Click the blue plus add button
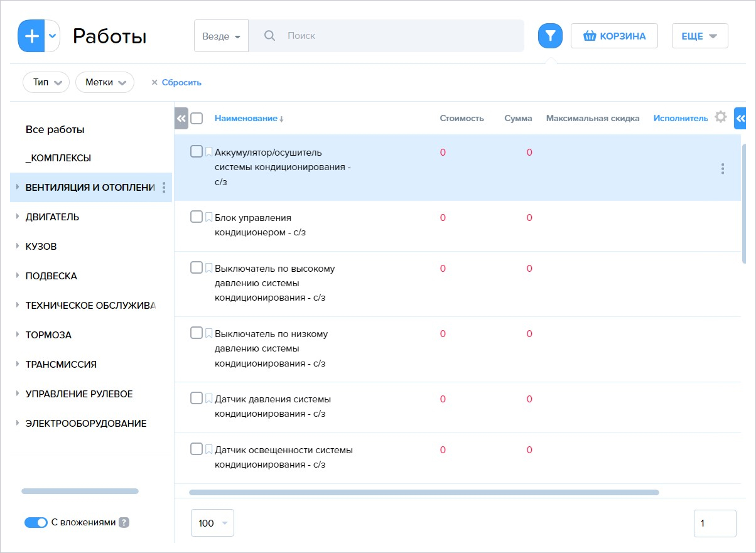Image resolution: width=756 pixels, height=553 pixels. (x=31, y=36)
